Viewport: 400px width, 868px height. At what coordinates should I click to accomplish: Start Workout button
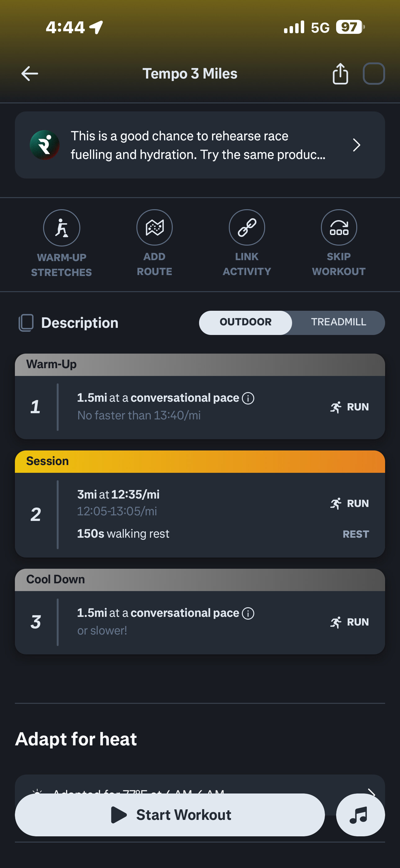coord(170,815)
